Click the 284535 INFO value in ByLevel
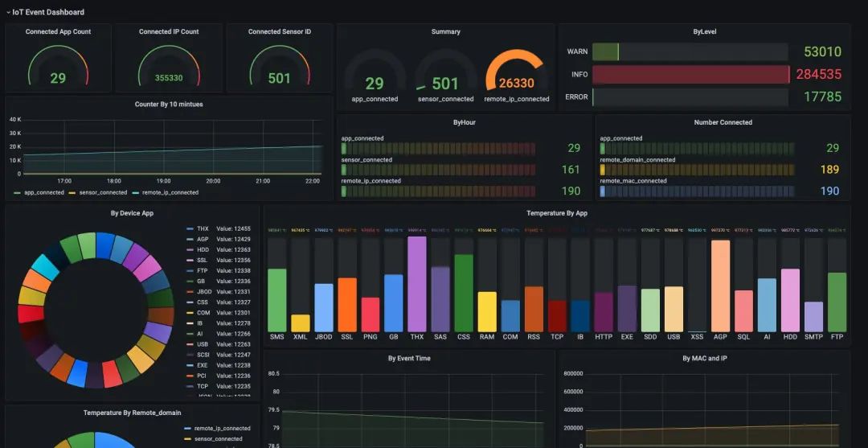 point(819,74)
